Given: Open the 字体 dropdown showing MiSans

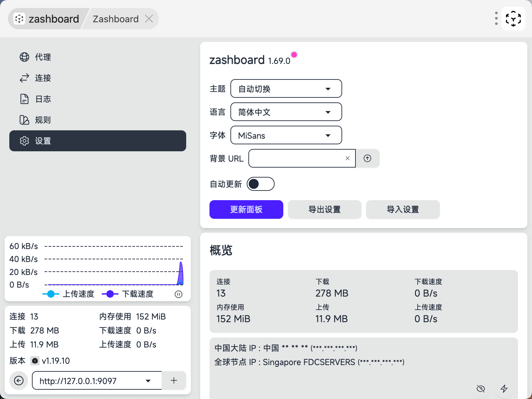Looking at the screenshot, I should tap(286, 135).
